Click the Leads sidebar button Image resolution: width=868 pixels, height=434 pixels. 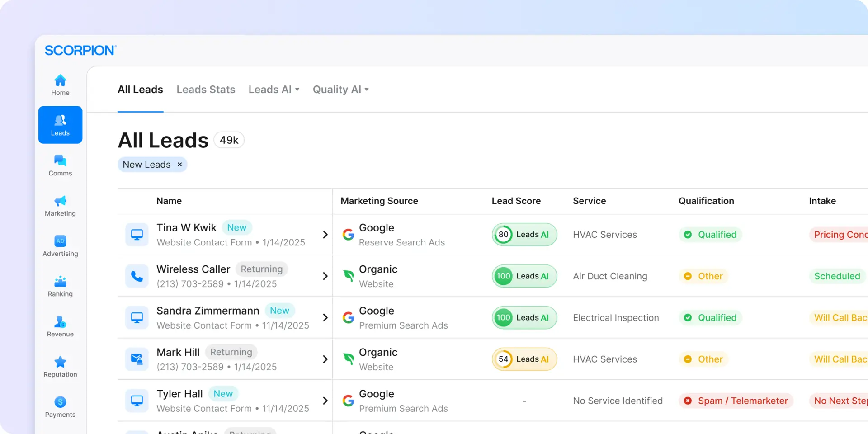coord(60,125)
